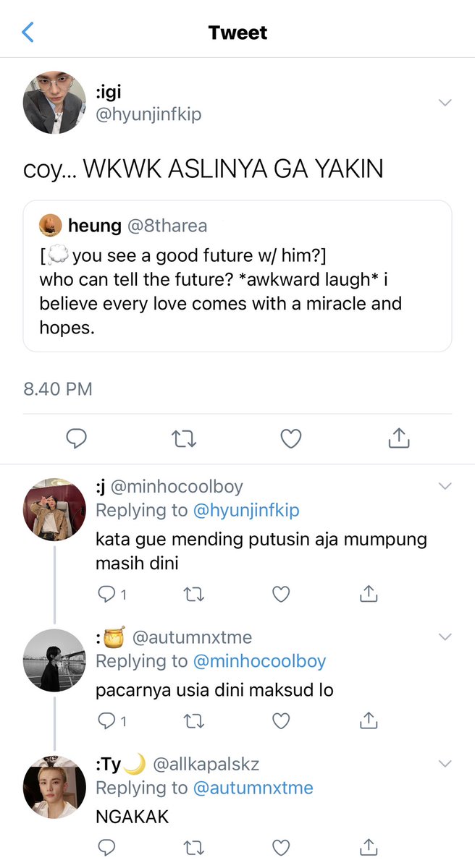Retweet @autumnxtme's reply
This screenshot has width=475, height=868.
194,720
